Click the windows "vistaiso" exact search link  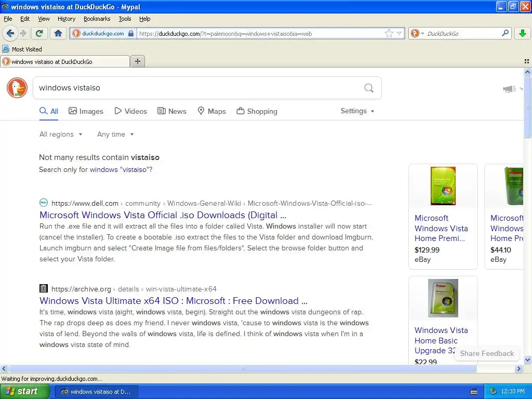[x=119, y=169]
